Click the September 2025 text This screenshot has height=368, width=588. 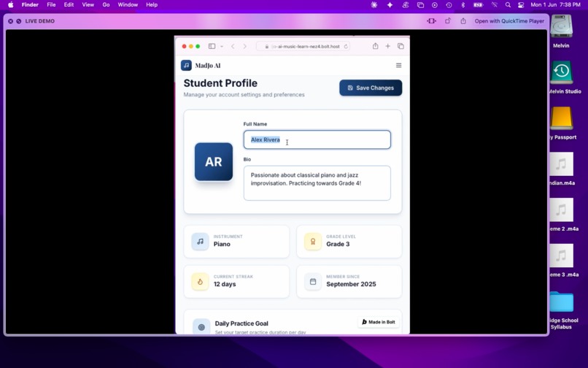pos(351,284)
